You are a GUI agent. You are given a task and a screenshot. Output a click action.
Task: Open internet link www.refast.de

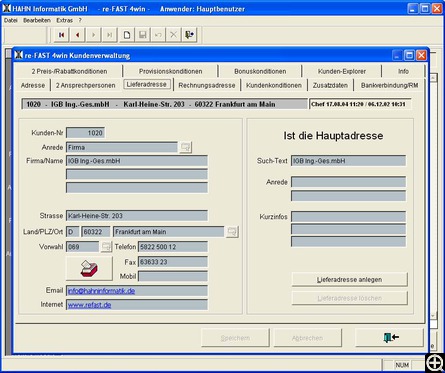[x=89, y=305]
